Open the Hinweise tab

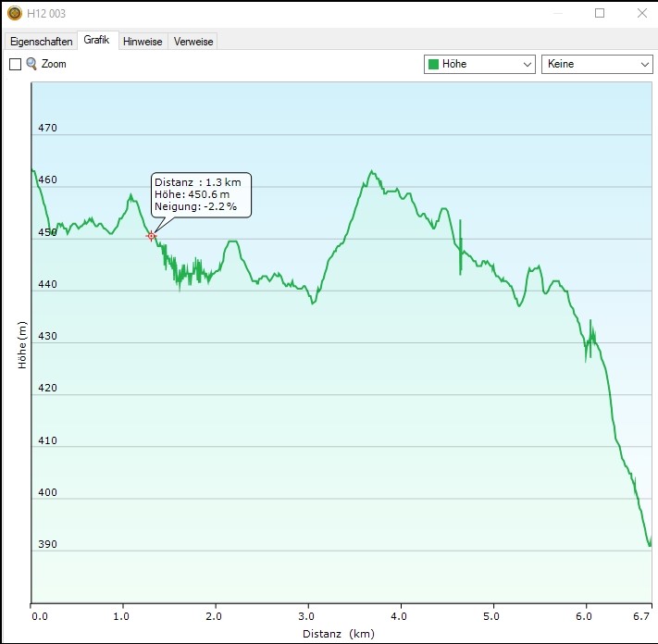[x=143, y=42]
